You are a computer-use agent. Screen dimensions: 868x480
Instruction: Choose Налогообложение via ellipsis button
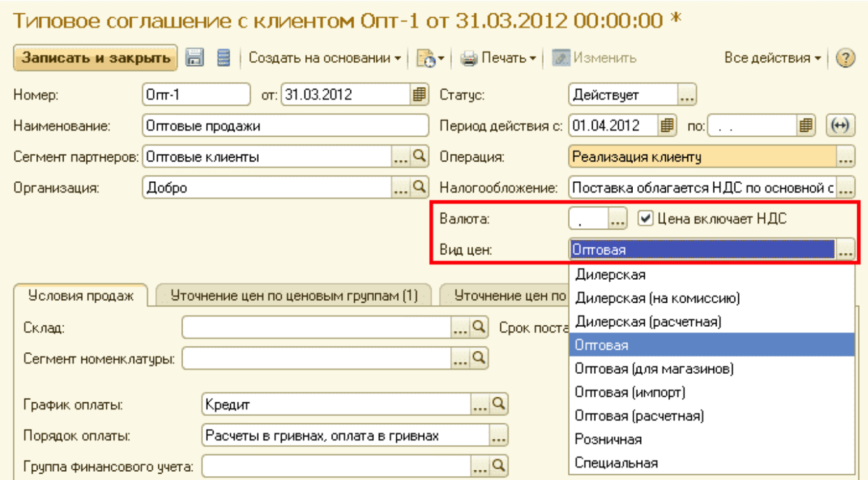click(845, 188)
